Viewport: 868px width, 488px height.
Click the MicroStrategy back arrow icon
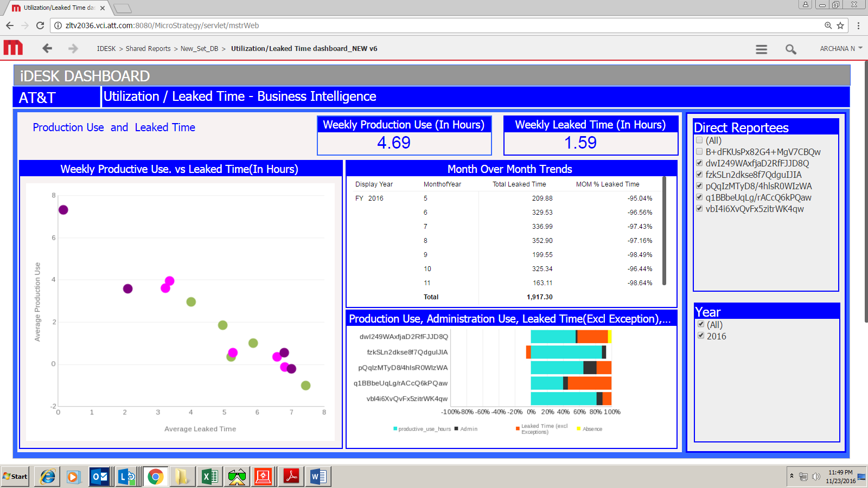(x=47, y=48)
